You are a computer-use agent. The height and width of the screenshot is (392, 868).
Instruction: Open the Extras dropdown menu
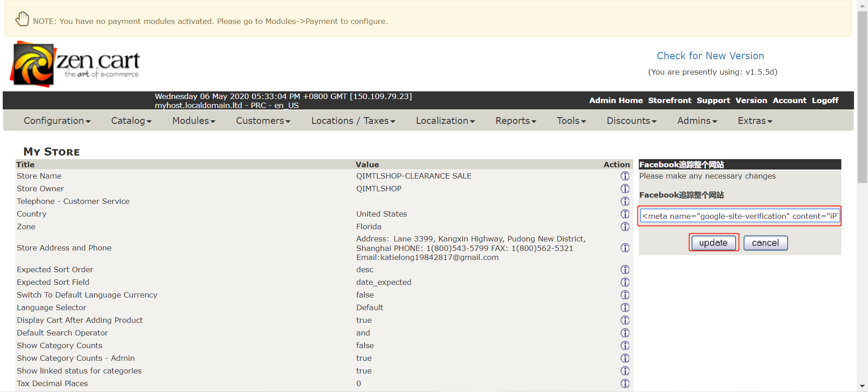coord(755,121)
